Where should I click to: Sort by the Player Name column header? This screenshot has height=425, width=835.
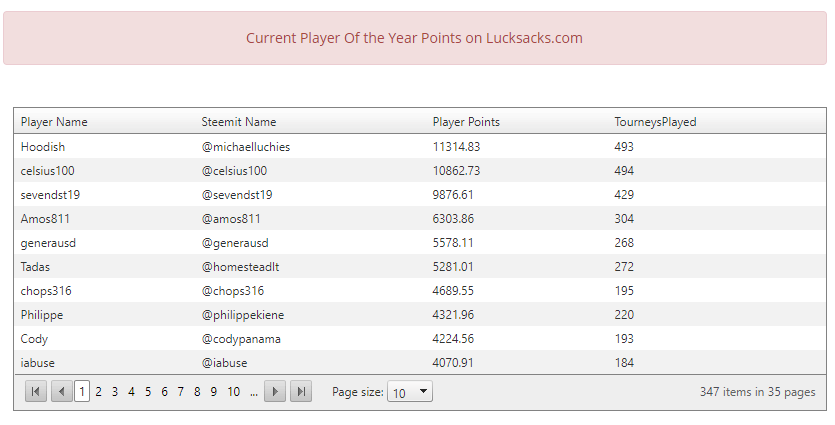(x=54, y=122)
